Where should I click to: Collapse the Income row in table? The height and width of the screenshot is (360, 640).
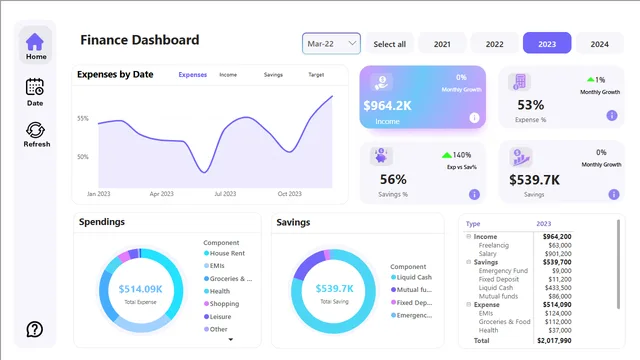coord(469,236)
